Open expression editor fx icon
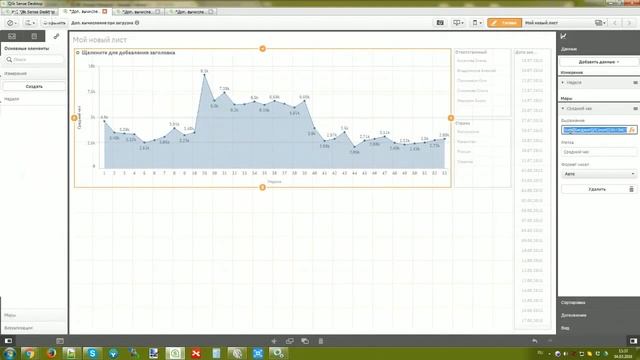 point(632,130)
